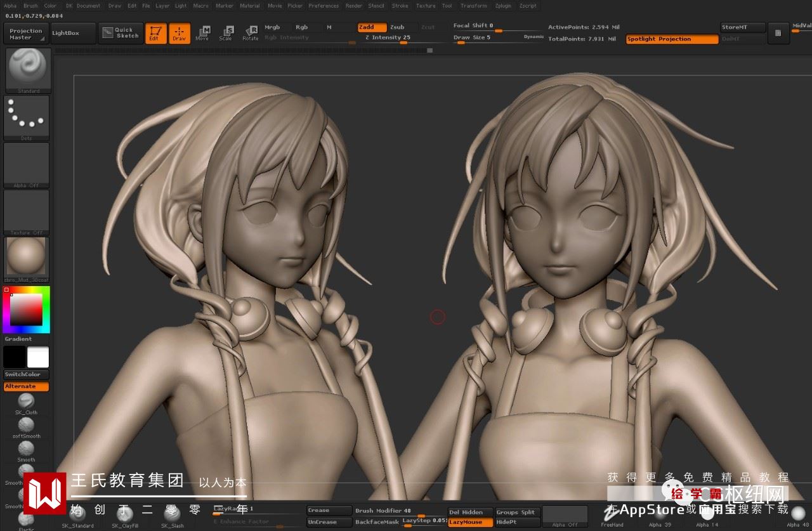
Task: Toggle Dynamic draw size
Action: click(x=534, y=37)
